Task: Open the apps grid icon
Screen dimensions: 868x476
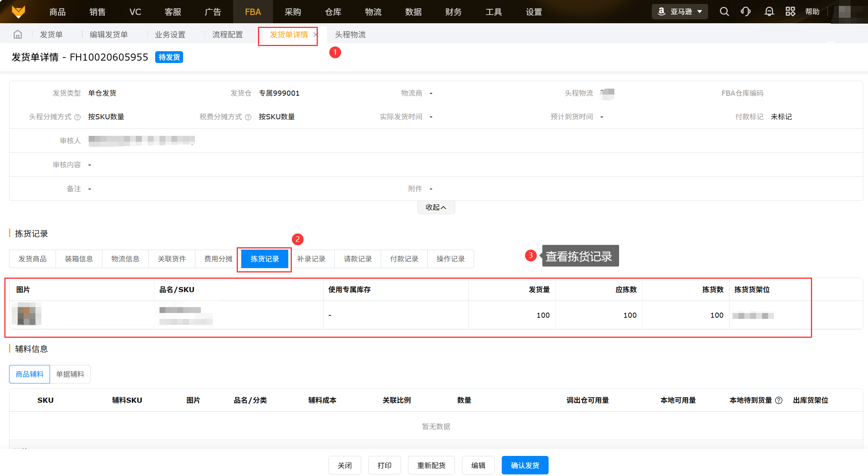Action: pos(790,11)
